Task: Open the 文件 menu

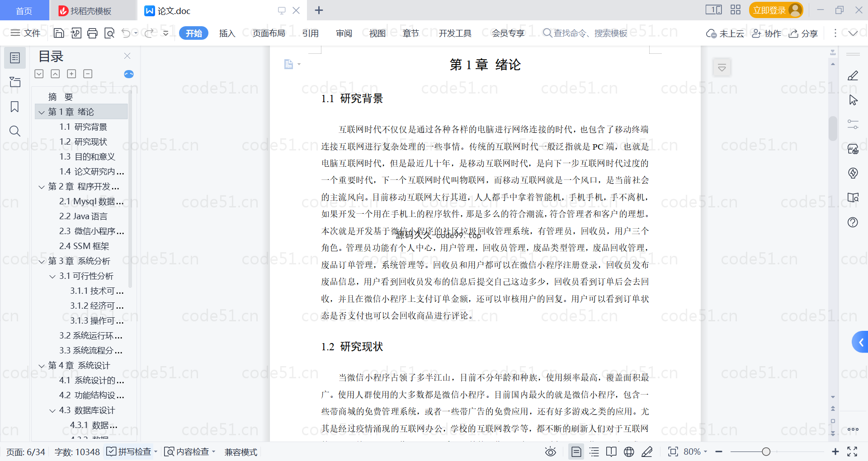Action: 26,33
